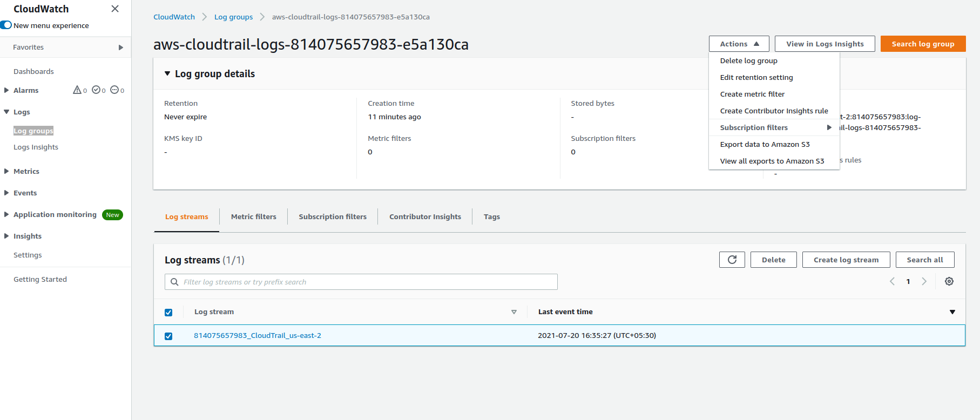This screenshot has height=420, width=980.
Task: Open Logs Insights in the sidebar
Action: (36, 147)
